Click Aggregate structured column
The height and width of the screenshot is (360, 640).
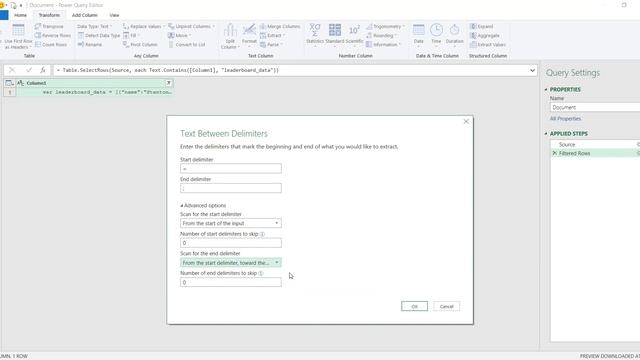click(484, 36)
